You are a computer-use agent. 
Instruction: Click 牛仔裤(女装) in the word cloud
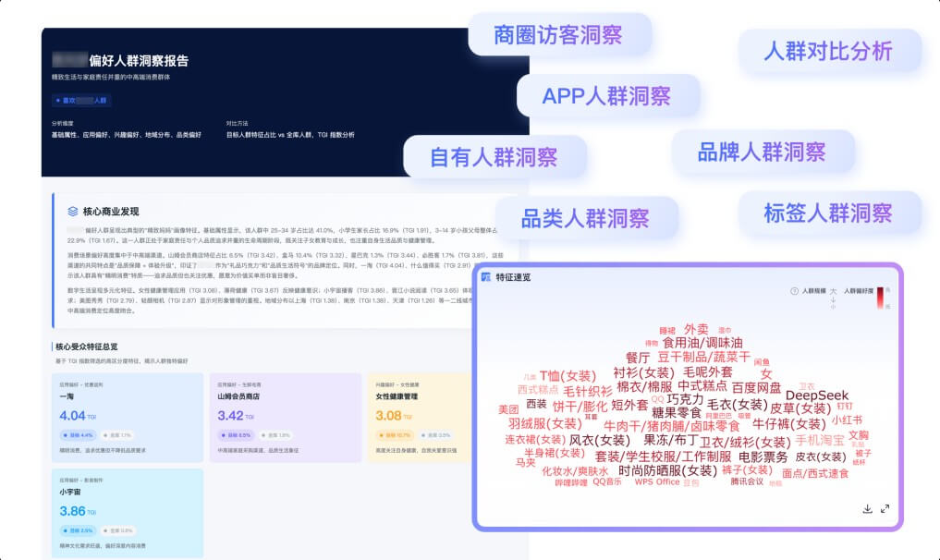coord(789,424)
